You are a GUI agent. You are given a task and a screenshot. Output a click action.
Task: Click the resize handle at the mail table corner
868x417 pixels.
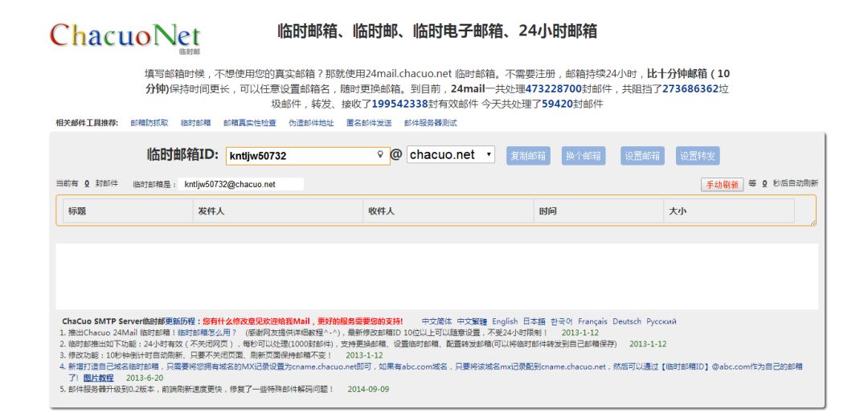pyautogui.click(x=813, y=223)
